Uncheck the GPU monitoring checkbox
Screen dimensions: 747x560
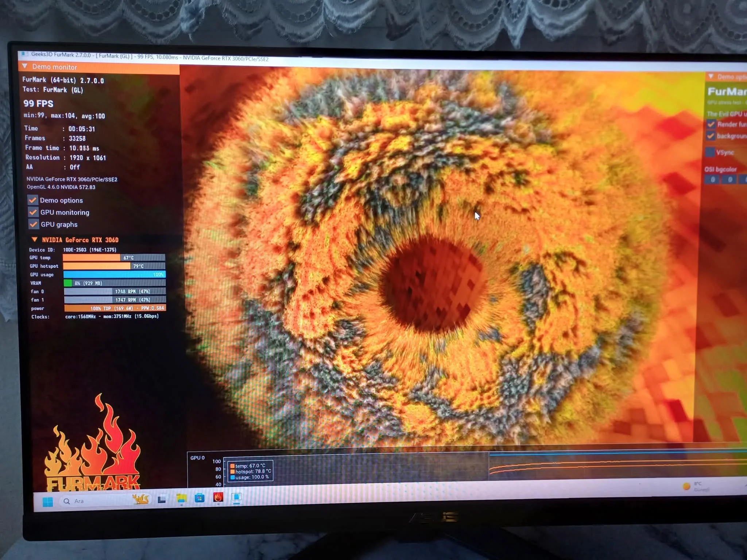pyautogui.click(x=33, y=212)
